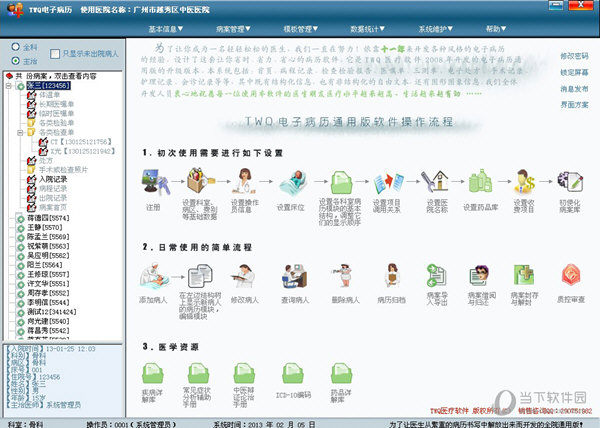This screenshot has height=428, width=600.
Task: Select the 主治 radio button
Action: (15, 60)
